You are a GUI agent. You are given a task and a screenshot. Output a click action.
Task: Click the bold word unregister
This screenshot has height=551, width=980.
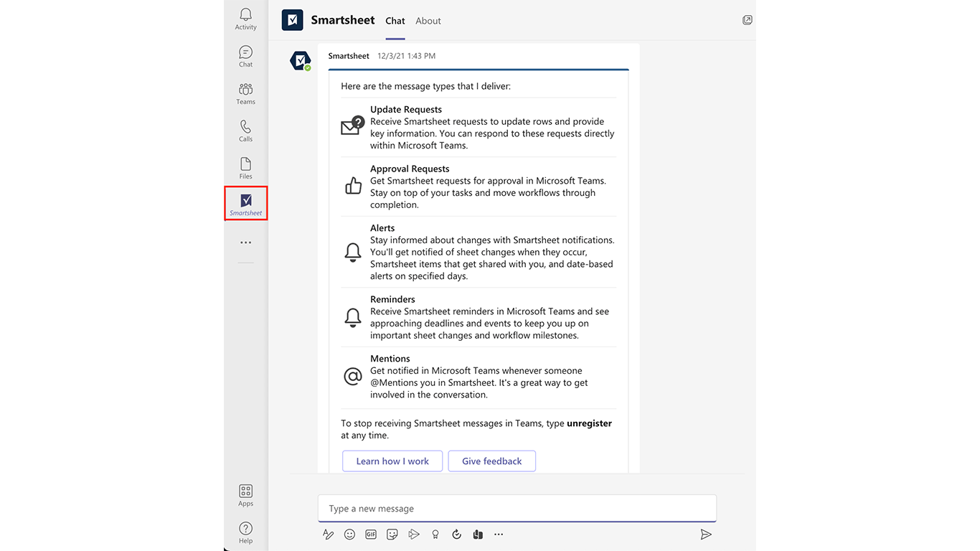[589, 423]
